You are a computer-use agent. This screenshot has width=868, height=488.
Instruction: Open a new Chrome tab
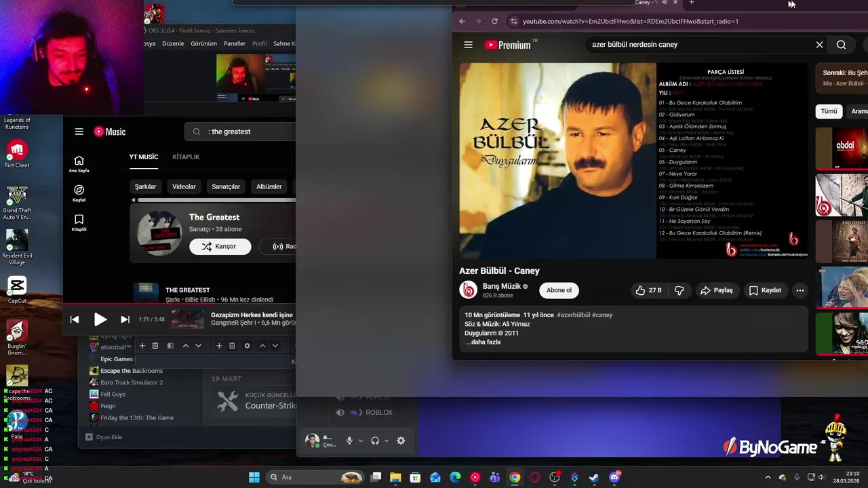[x=692, y=3]
